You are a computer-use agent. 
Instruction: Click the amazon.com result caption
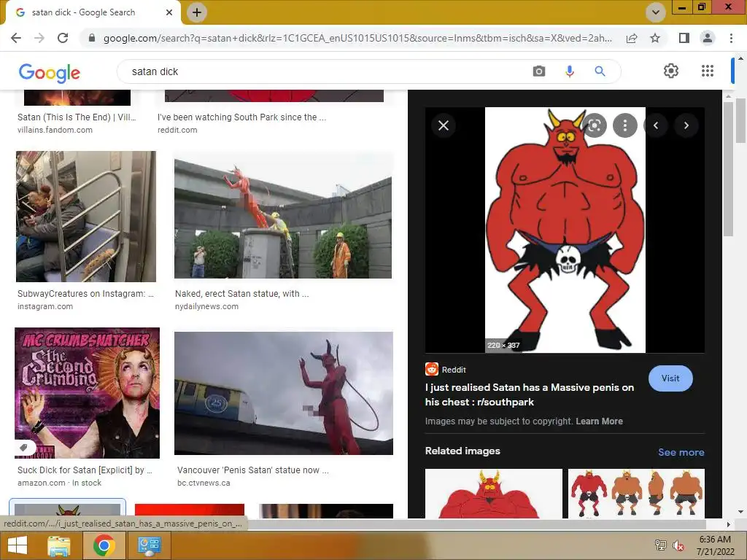coord(59,483)
